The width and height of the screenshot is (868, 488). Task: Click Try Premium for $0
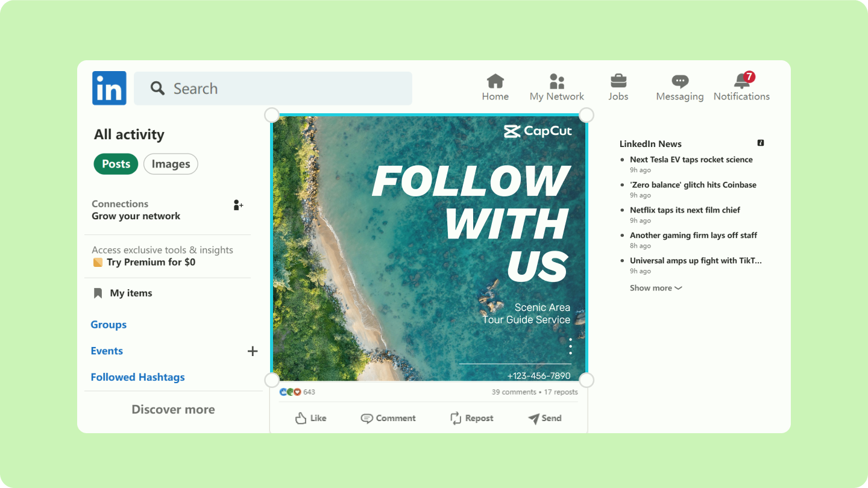[151, 262]
